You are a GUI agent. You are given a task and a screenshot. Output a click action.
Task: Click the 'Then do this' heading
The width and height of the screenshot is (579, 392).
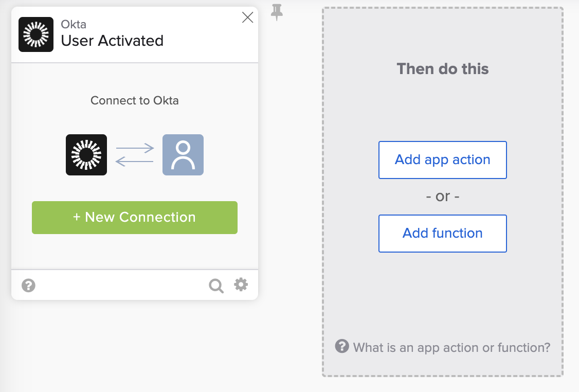click(443, 69)
